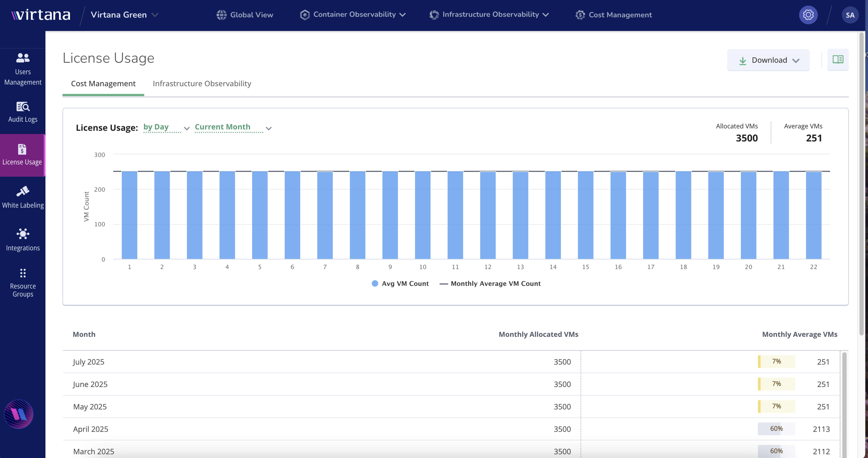Open the settings gear icon
Viewport: 868px width, 458px height.
coord(808,15)
